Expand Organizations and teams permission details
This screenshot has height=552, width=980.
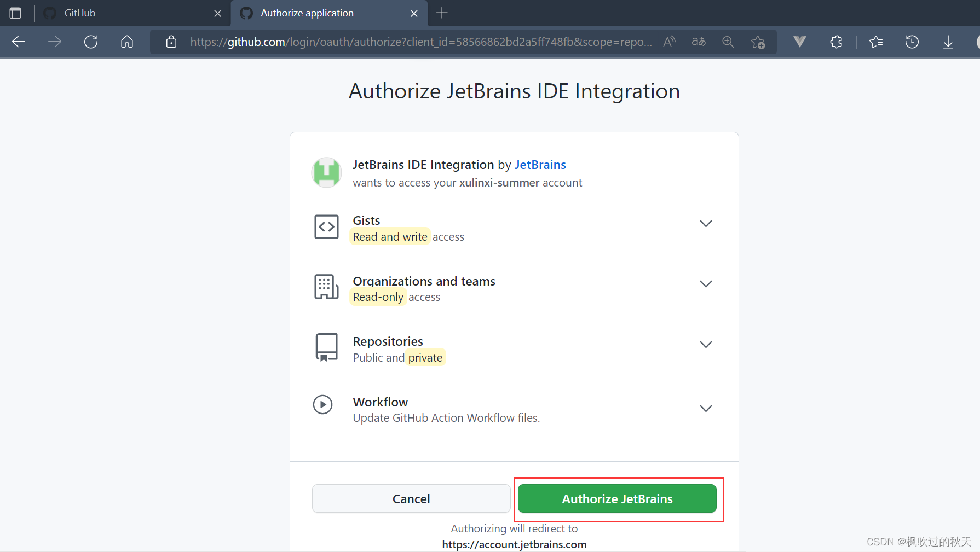click(706, 284)
